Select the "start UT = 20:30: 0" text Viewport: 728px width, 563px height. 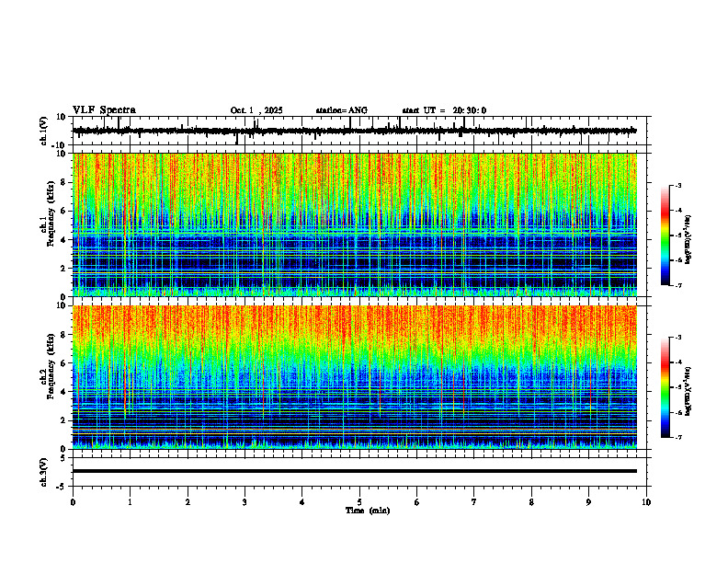444,110
